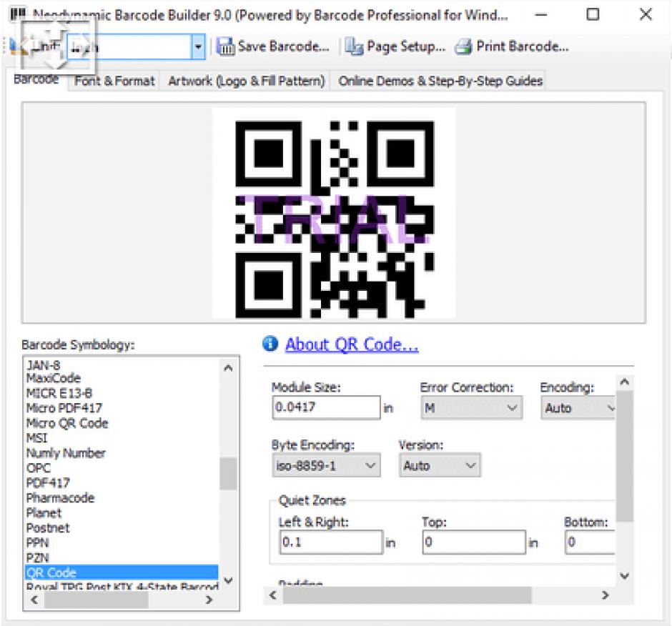
Task: Open the About QR Code link
Action: [352, 344]
